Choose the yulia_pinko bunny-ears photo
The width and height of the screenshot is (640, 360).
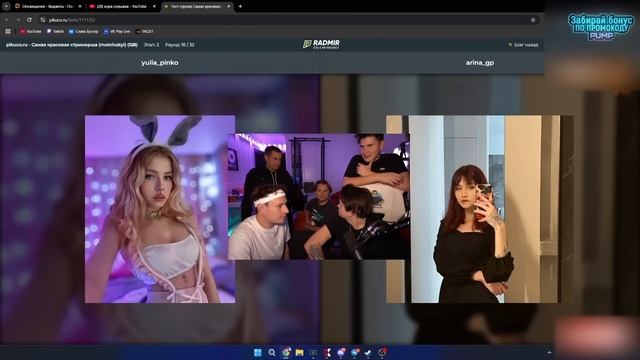tap(160, 209)
